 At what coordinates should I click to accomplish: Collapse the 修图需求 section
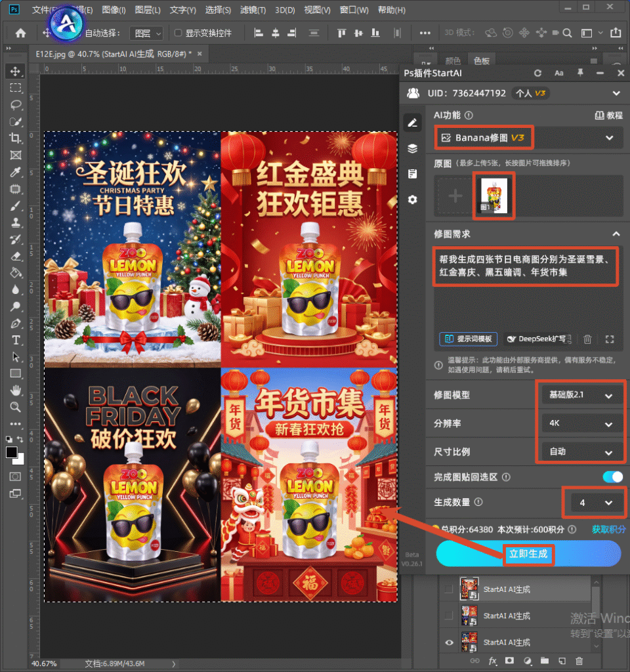coord(616,234)
